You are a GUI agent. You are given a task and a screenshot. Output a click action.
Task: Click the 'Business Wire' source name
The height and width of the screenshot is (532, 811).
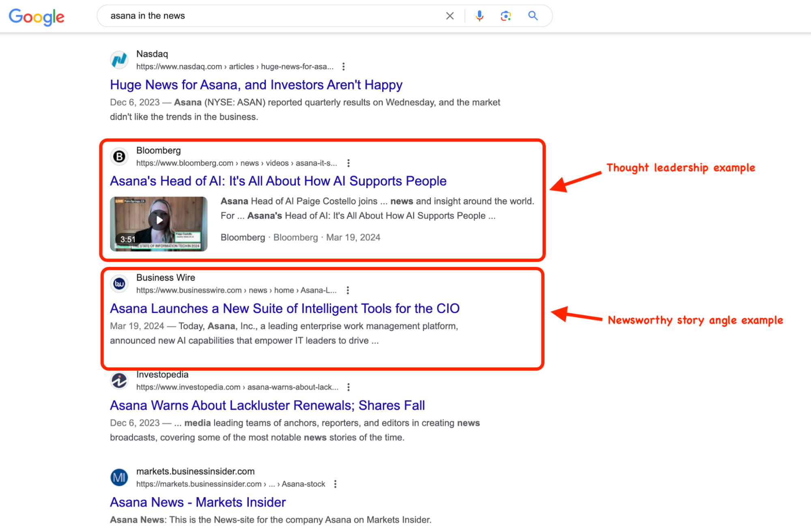166,278
